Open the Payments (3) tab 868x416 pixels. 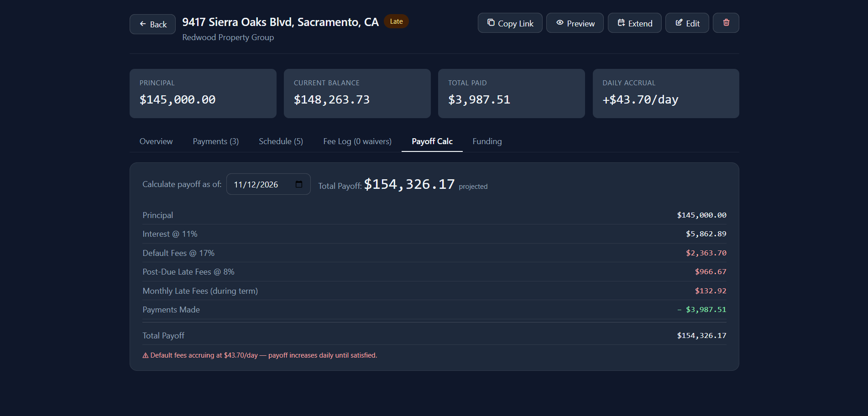216,141
